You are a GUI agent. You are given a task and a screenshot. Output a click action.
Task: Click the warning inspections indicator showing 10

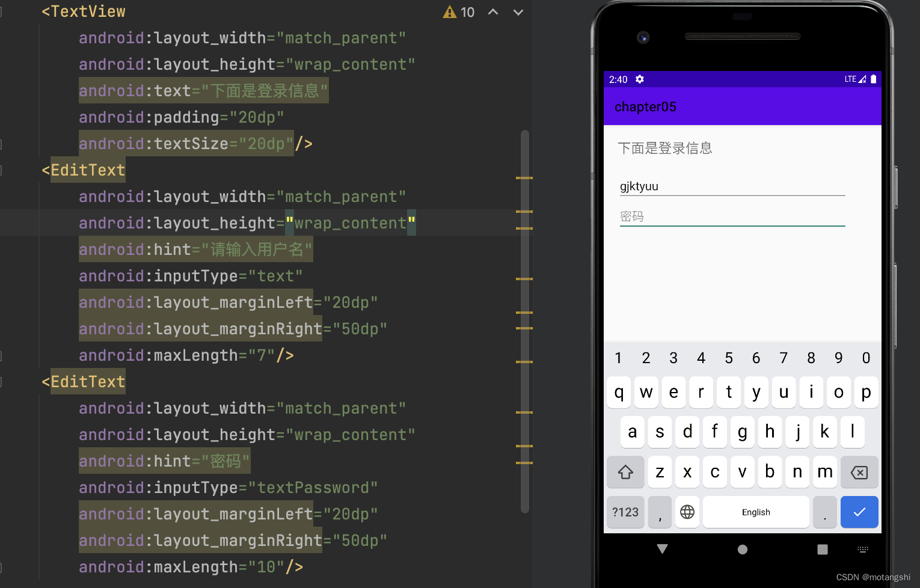tap(459, 12)
